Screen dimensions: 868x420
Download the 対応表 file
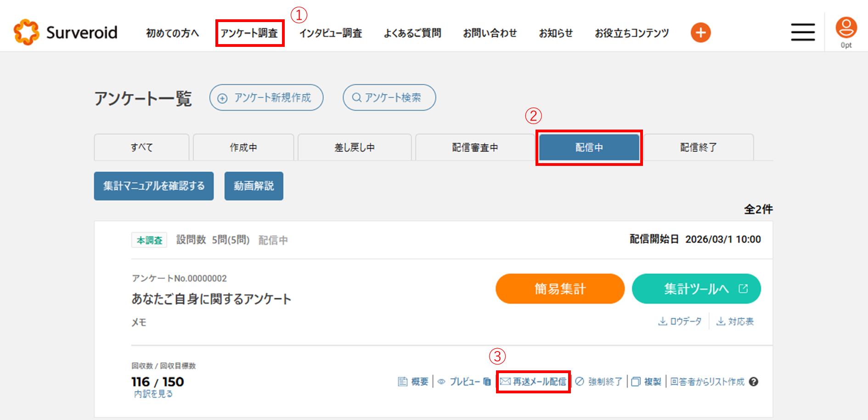click(735, 321)
